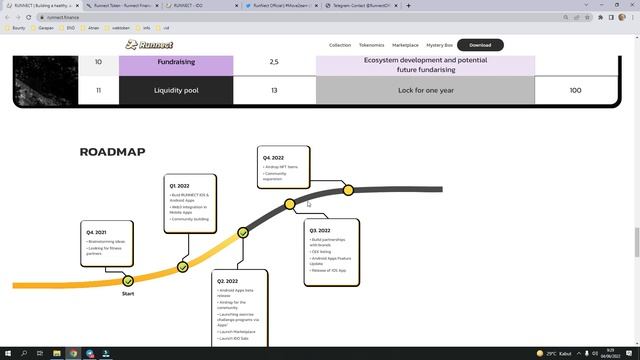Open File Explorer from the taskbar
The image size is (640, 360).
(57, 353)
